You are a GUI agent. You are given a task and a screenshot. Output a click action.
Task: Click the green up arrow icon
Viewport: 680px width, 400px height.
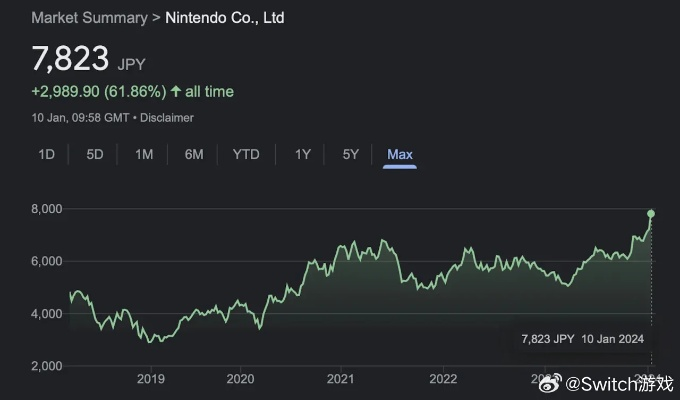coord(176,92)
